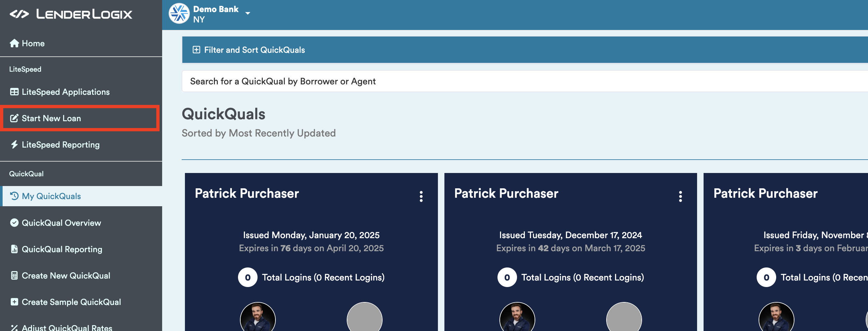Click the Demo Bank snowflake logo
Image resolution: width=868 pixels, height=331 pixels.
coord(179,13)
